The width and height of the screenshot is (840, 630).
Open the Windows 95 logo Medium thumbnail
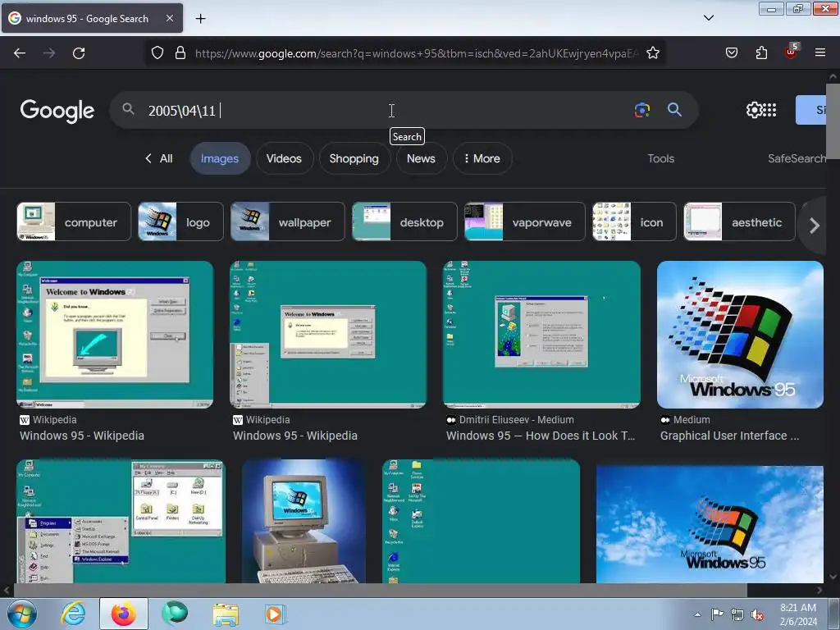(740, 335)
